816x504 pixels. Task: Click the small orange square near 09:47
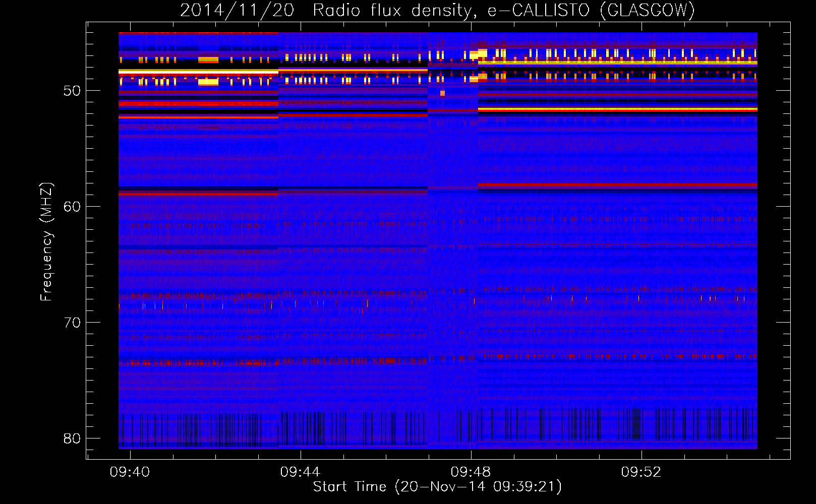442,93
